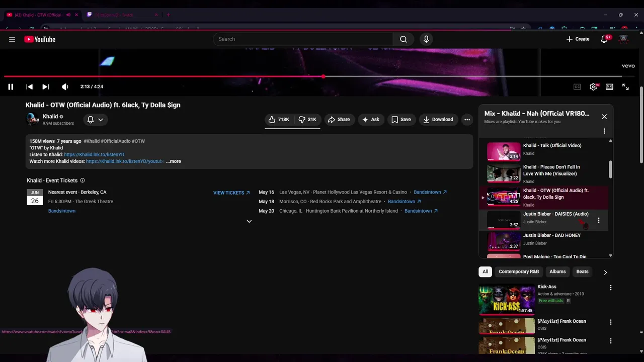Open options for second Frank Ocean playlist

tap(611, 341)
